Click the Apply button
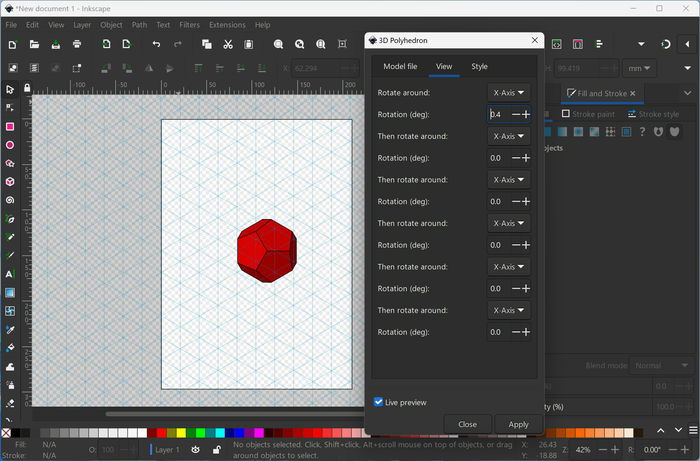700x461 pixels. 518,424
